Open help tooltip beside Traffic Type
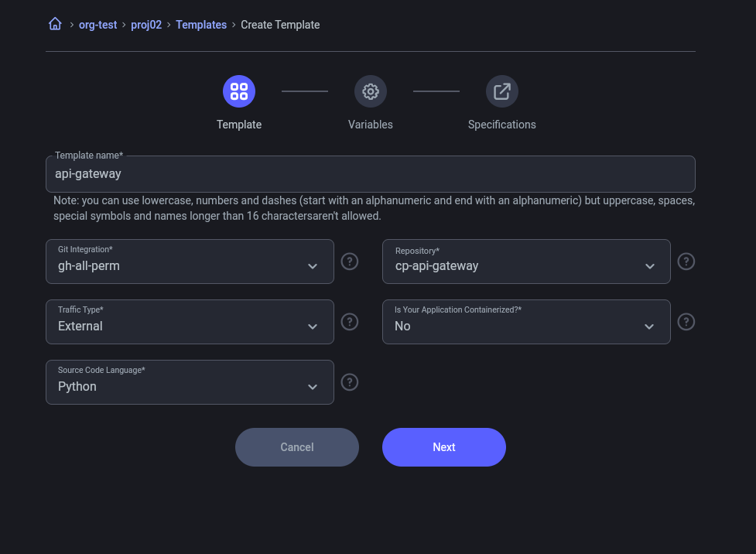 (x=349, y=322)
